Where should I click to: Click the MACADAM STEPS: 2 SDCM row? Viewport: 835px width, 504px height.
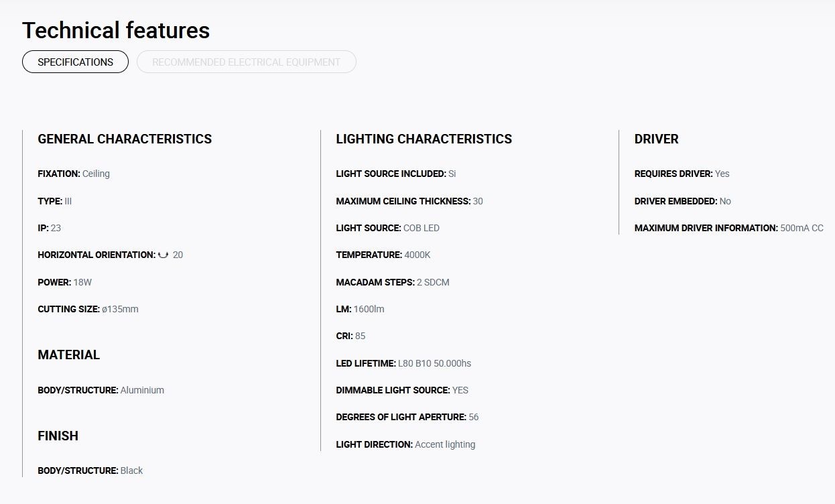point(393,282)
